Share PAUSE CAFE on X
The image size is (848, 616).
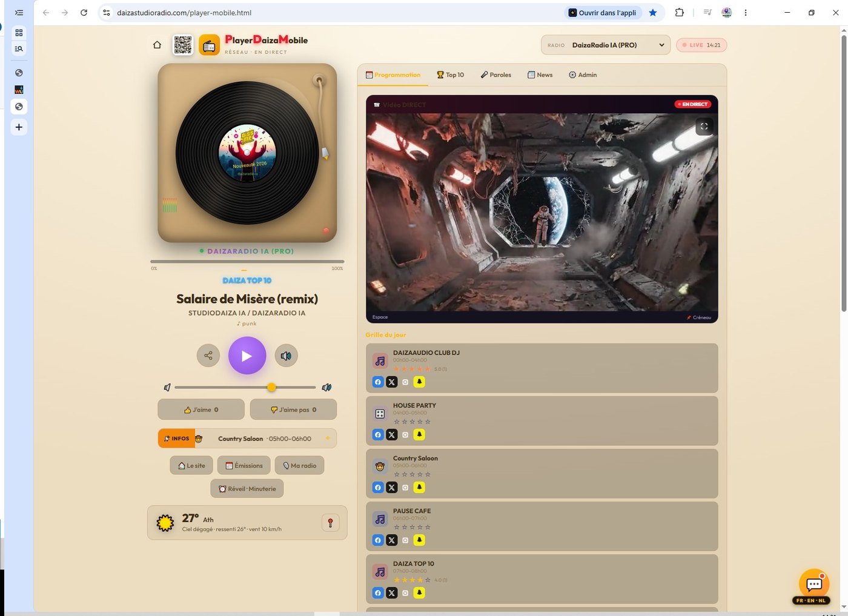[392, 540]
